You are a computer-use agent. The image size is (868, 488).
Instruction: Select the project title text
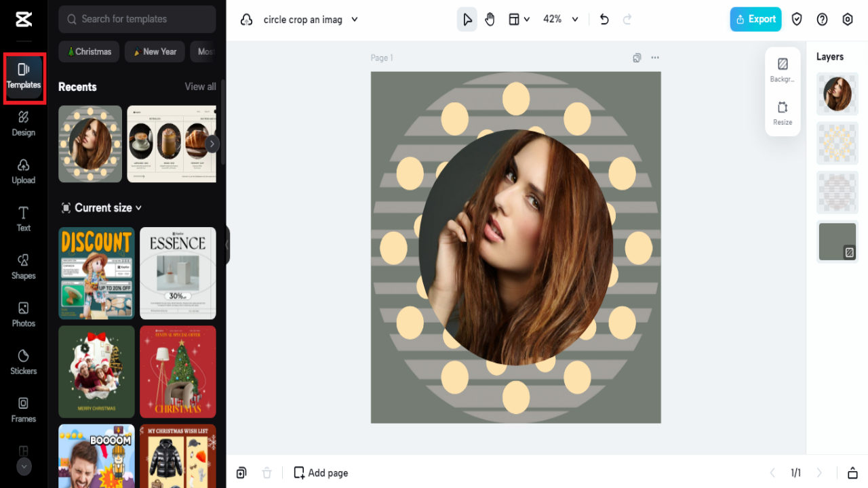click(302, 20)
